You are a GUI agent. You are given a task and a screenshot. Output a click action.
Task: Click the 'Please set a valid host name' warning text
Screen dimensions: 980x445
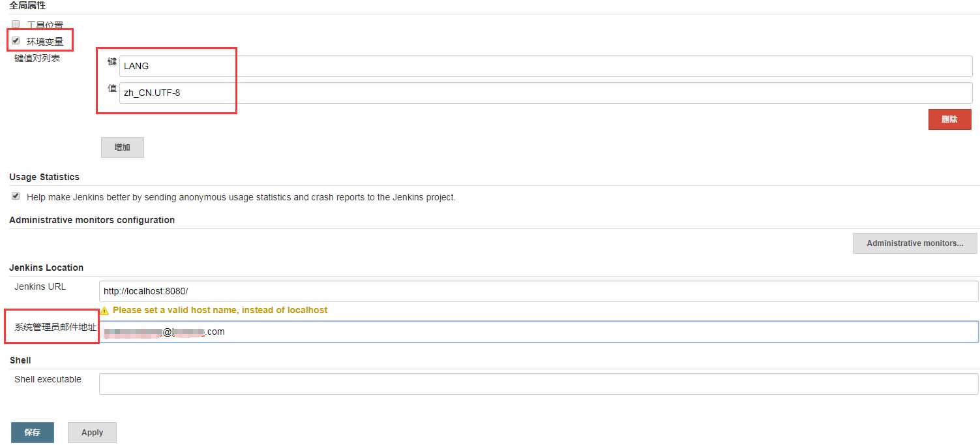pos(220,310)
